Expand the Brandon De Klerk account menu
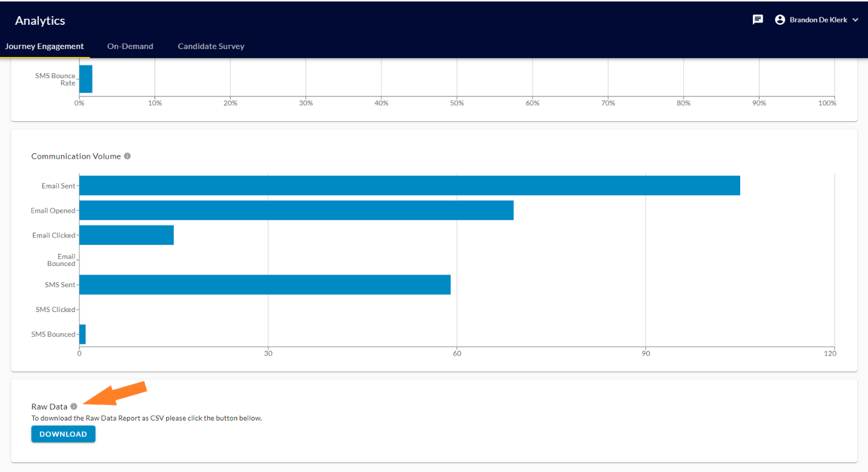Image resolution: width=868 pixels, height=472 pixels. click(x=855, y=20)
